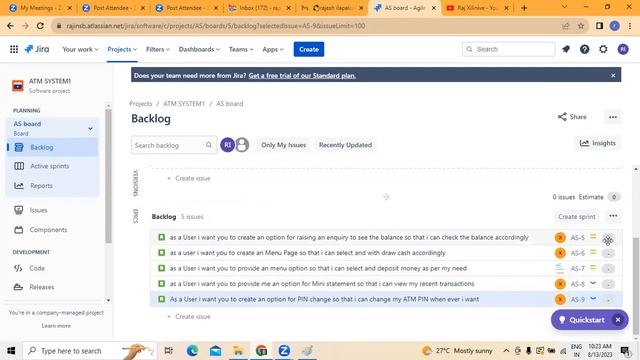Click the unassigned avatar filter
The height and width of the screenshot is (360, 640).
pyautogui.click(x=242, y=144)
